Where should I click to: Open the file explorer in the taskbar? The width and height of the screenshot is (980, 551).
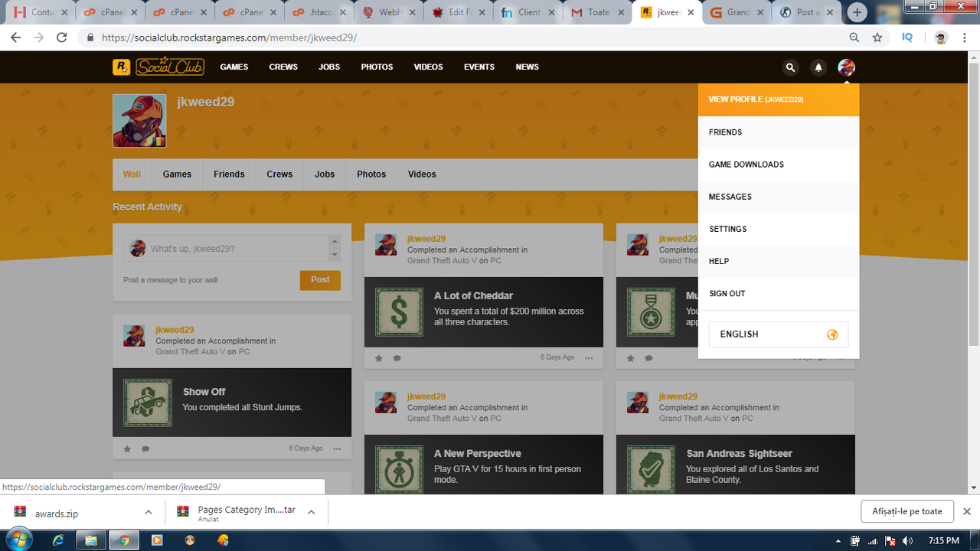coord(91,540)
